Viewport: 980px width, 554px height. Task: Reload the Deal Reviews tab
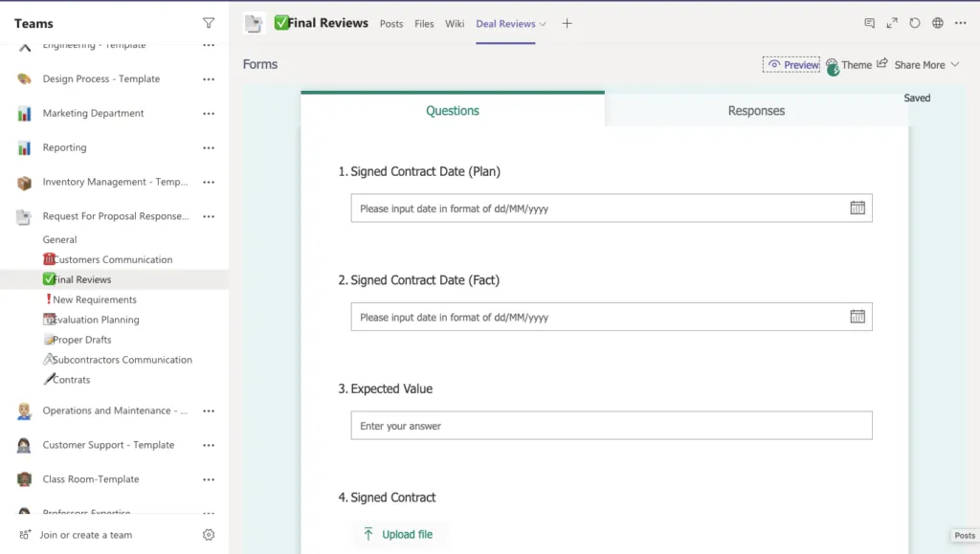(915, 23)
